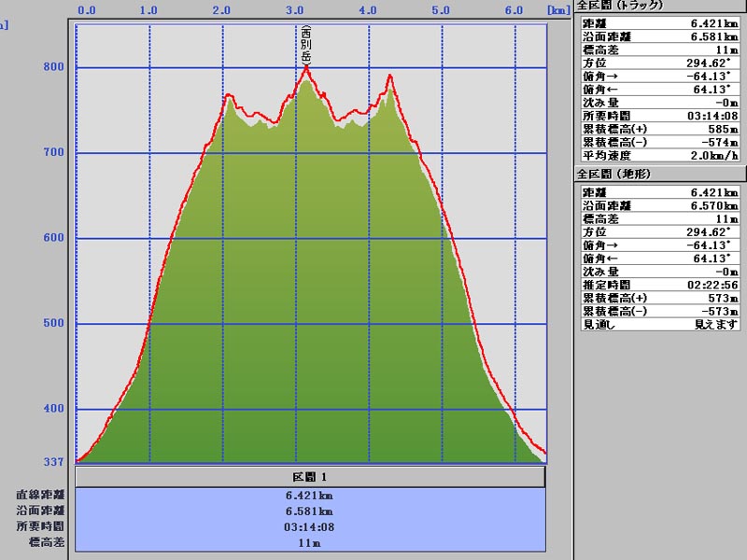747x560 pixels.
Task: Click the 6.581km cell in the section table
Action: pyautogui.click(x=310, y=511)
